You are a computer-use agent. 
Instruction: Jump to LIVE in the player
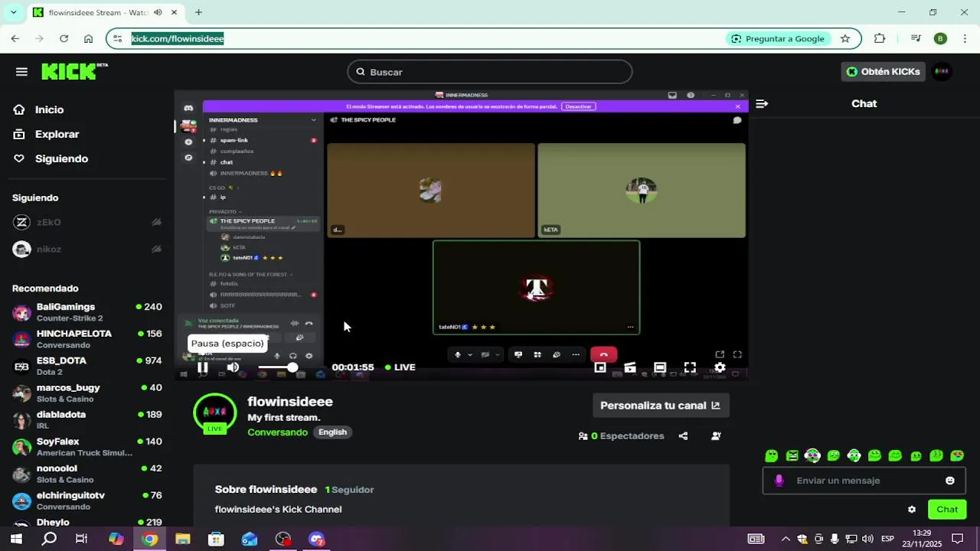pyautogui.click(x=400, y=367)
